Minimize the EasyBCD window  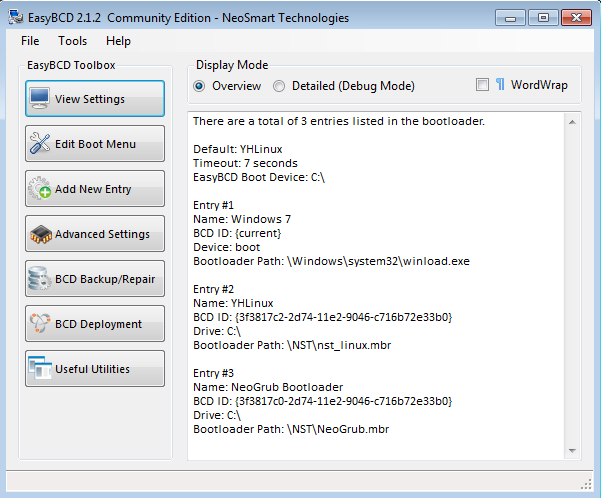510,18
